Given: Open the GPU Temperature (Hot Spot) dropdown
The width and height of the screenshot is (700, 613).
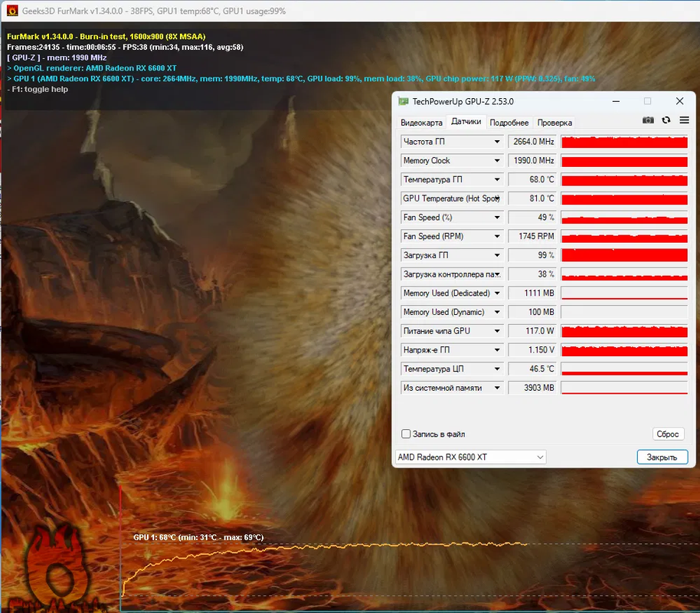Looking at the screenshot, I should point(497,198).
